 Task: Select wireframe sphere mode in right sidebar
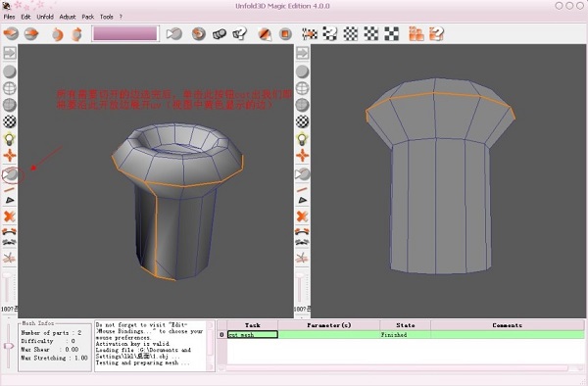point(303,88)
